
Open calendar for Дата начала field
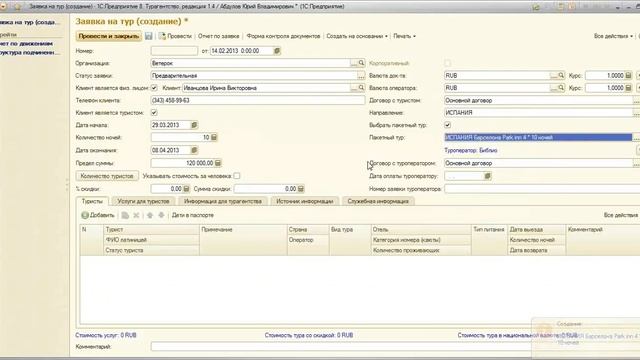coord(194,125)
